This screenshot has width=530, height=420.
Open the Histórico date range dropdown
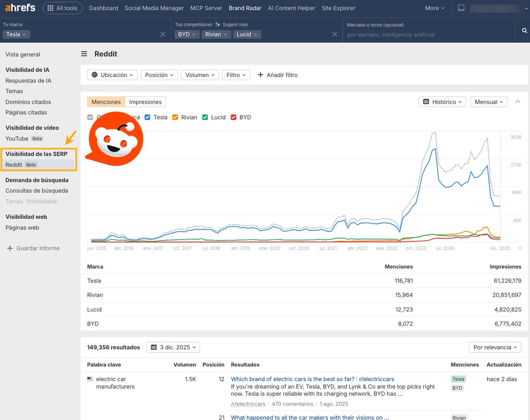pyautogui.click(x=443, y=102)
